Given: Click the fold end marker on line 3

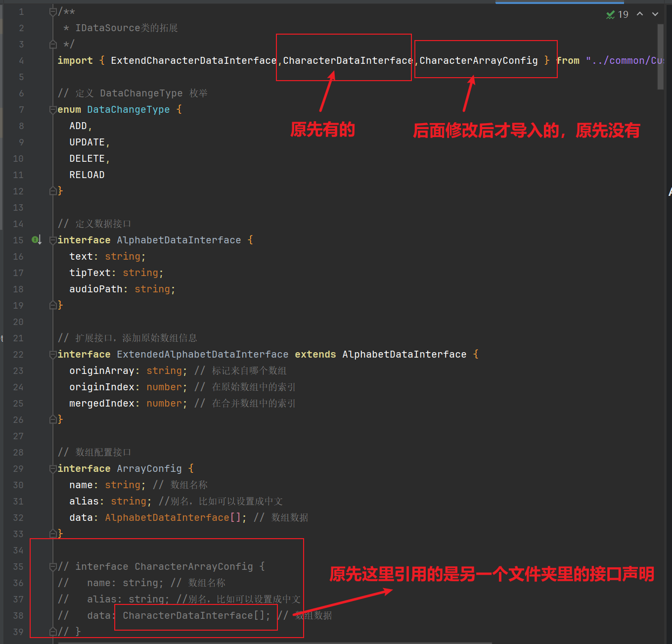Looking at the screenshot, I should point(53,45).
